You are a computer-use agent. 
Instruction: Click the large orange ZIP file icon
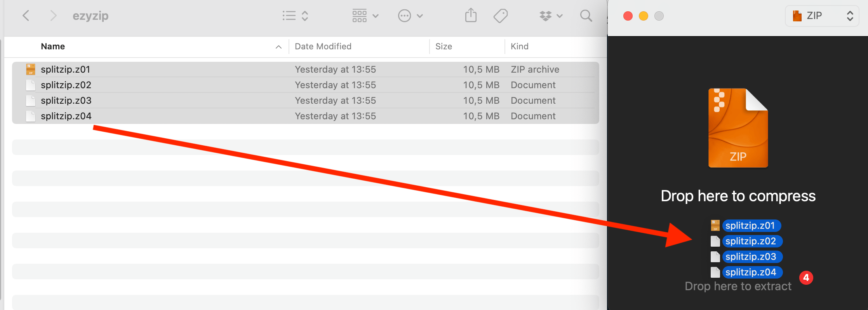[738, 128]
